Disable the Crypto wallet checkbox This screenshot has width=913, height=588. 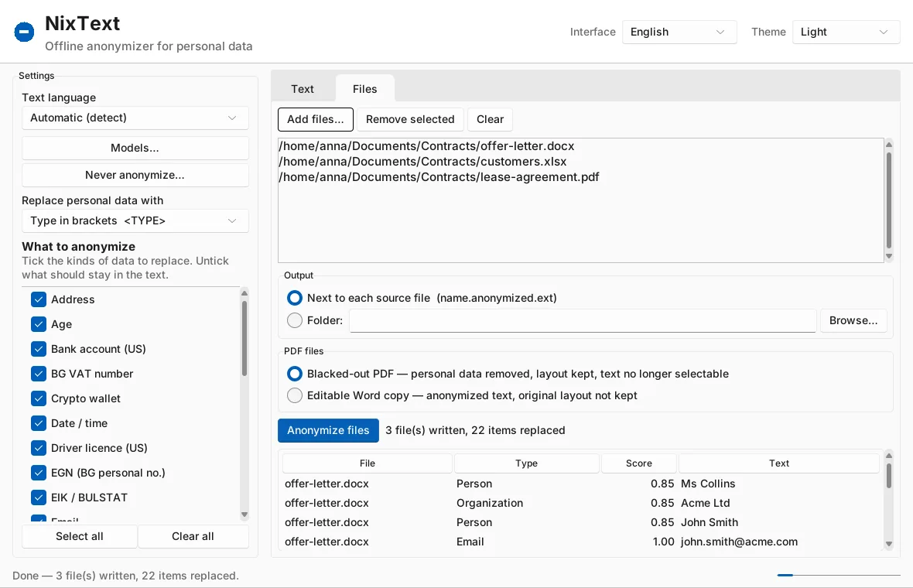coord(39,398)
